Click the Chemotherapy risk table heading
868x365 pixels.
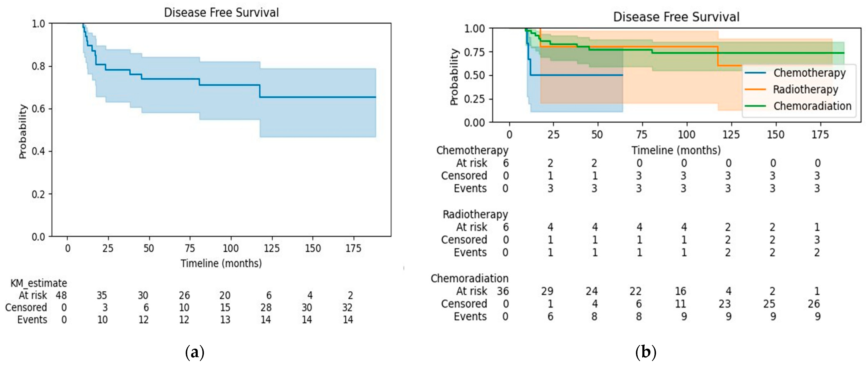click(472, 151)
